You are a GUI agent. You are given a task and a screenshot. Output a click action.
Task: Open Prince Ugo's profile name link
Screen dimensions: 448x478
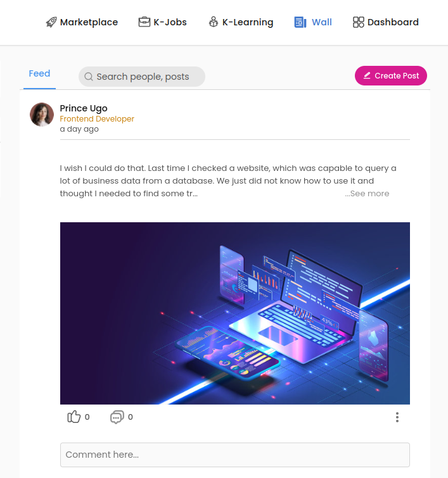pyautogui.click(x=84, y=108)
